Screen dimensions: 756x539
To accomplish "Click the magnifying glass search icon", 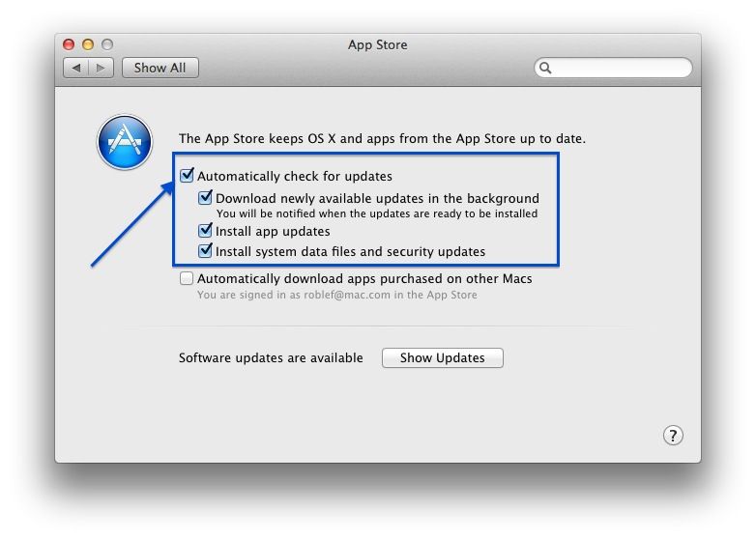I will [x=545, y=68].
